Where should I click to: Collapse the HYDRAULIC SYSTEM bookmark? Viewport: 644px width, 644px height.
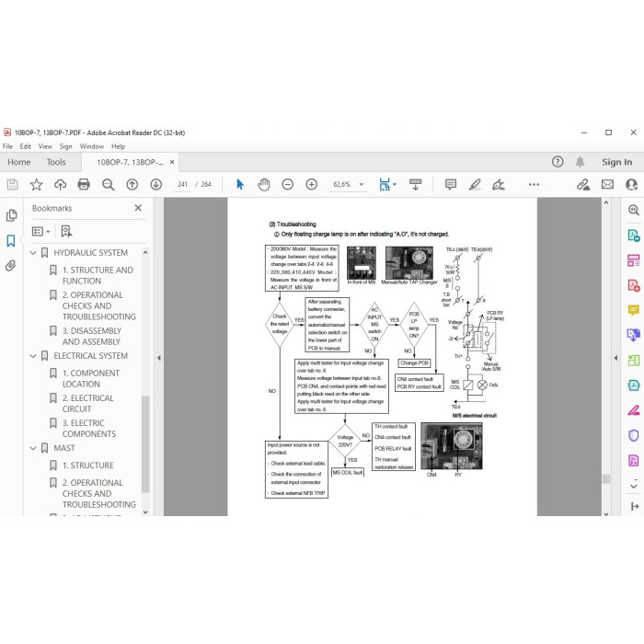tap(33, 253)
